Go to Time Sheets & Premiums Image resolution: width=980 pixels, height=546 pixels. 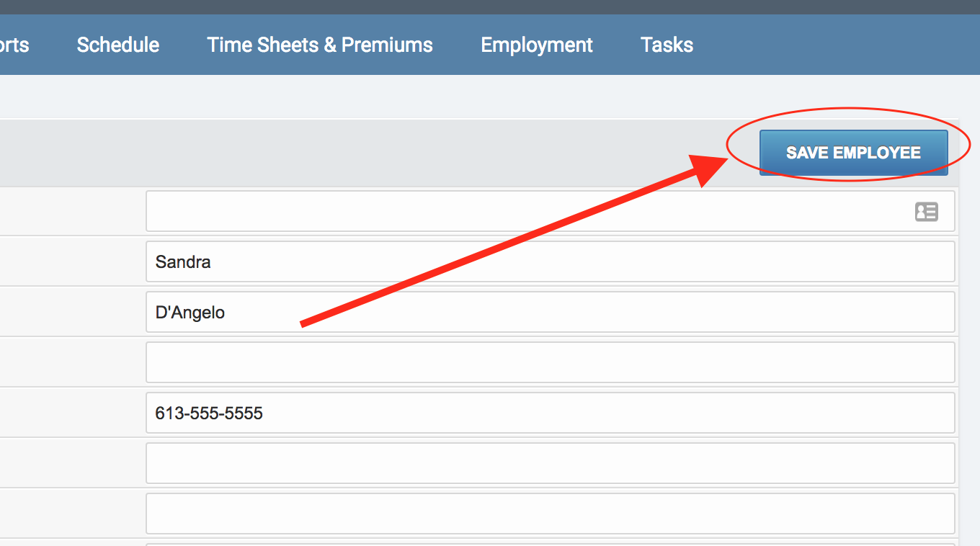320,45
